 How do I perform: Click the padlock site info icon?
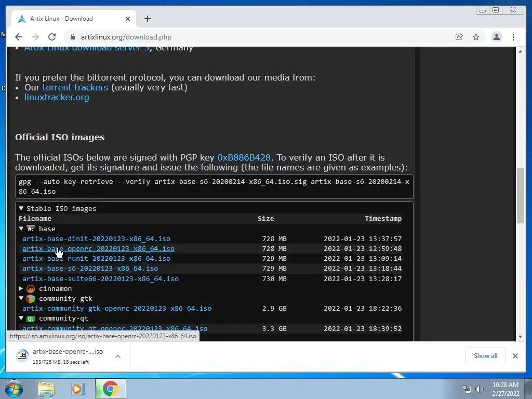point(72,37)
